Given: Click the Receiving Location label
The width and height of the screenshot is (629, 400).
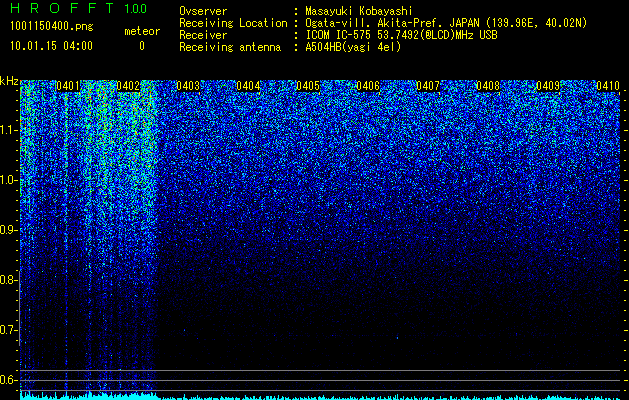Looking at the screenshot, I should tap(233, 23).
